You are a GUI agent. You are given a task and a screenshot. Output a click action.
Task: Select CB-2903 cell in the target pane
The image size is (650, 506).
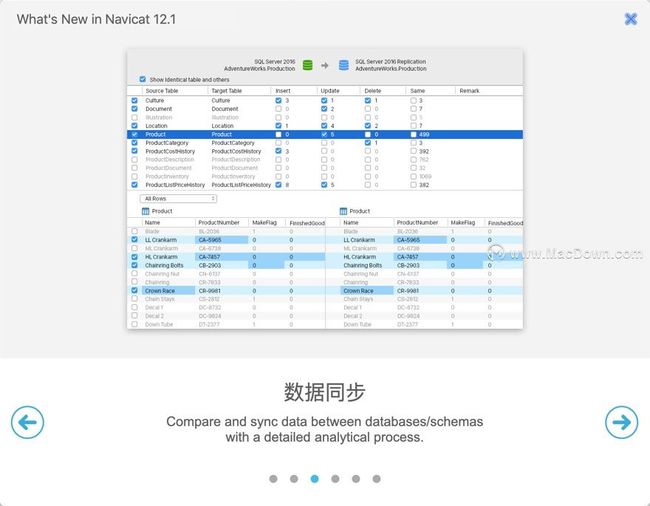click(420, 265)
